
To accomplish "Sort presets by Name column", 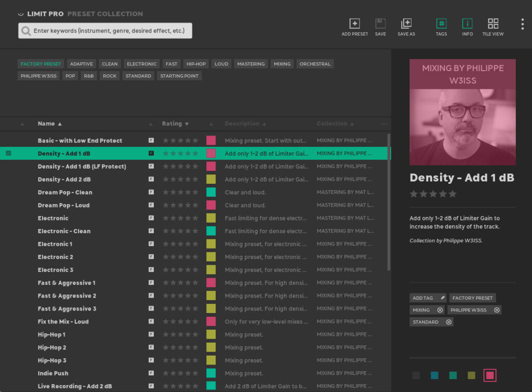I will (49, 124).
